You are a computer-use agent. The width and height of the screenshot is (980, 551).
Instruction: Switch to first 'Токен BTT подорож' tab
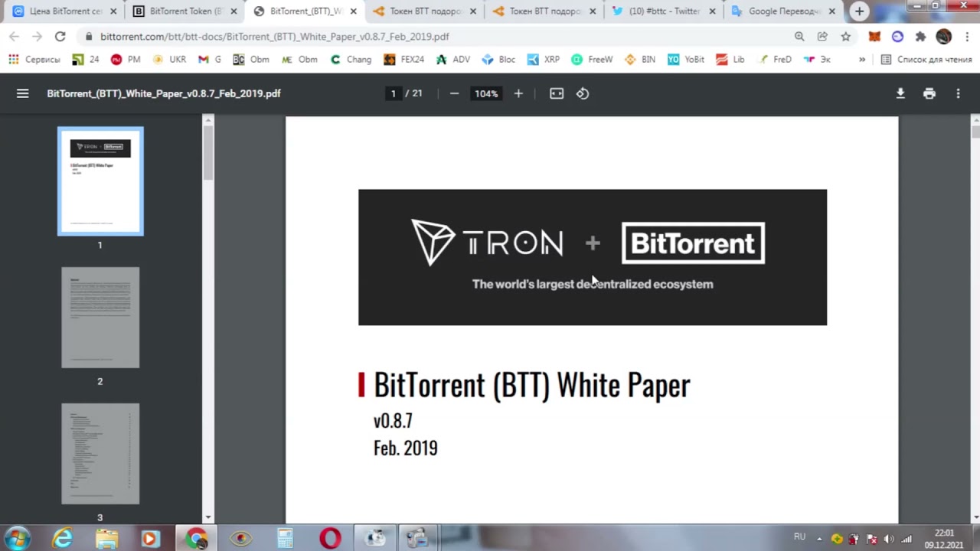(423, 11)
